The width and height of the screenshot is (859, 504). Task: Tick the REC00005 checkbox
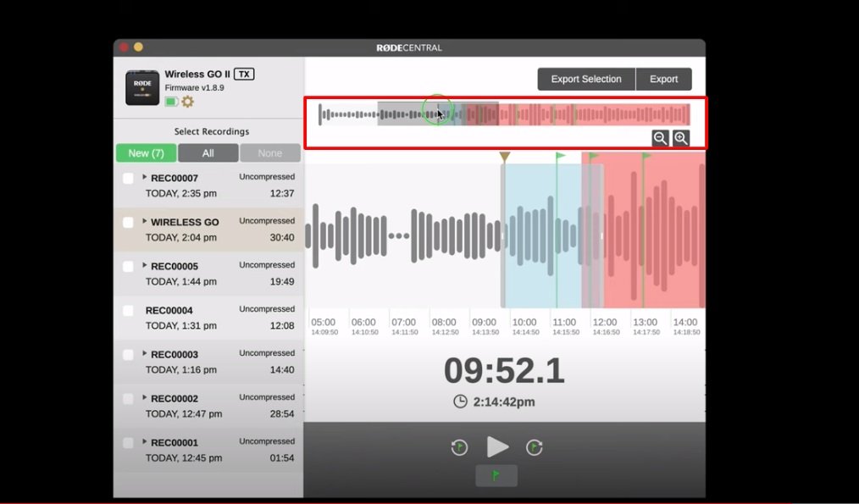click(128, 266)
